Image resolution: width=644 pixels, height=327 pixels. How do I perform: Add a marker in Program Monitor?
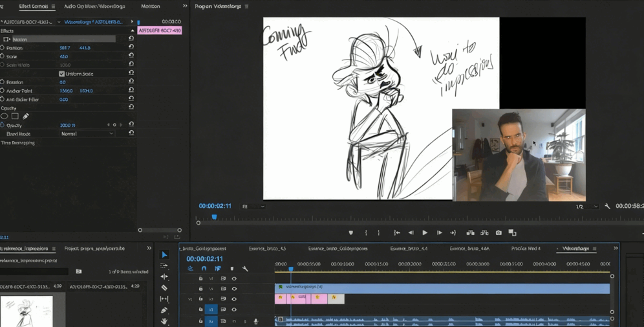click(x=351, y=232)
